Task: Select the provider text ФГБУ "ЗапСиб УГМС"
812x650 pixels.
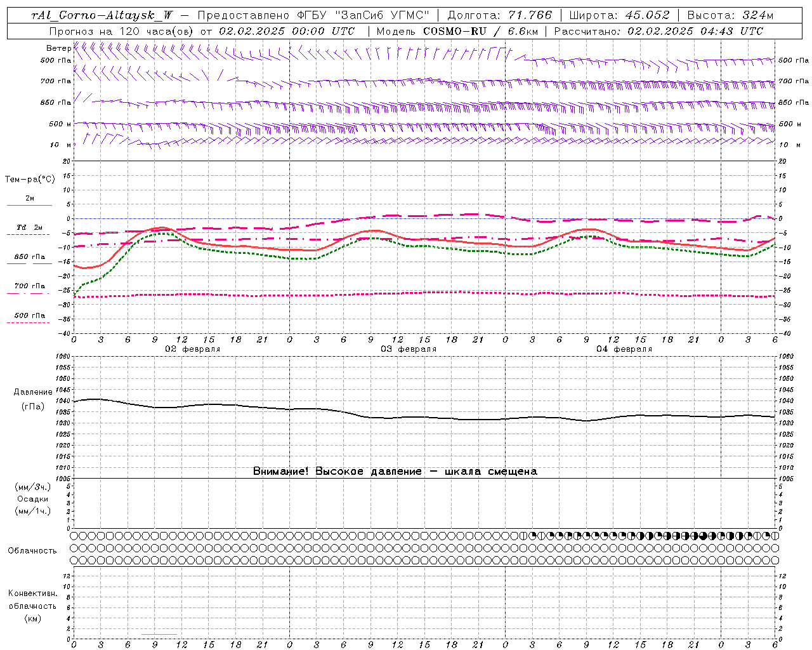Action: coord(363,15)
